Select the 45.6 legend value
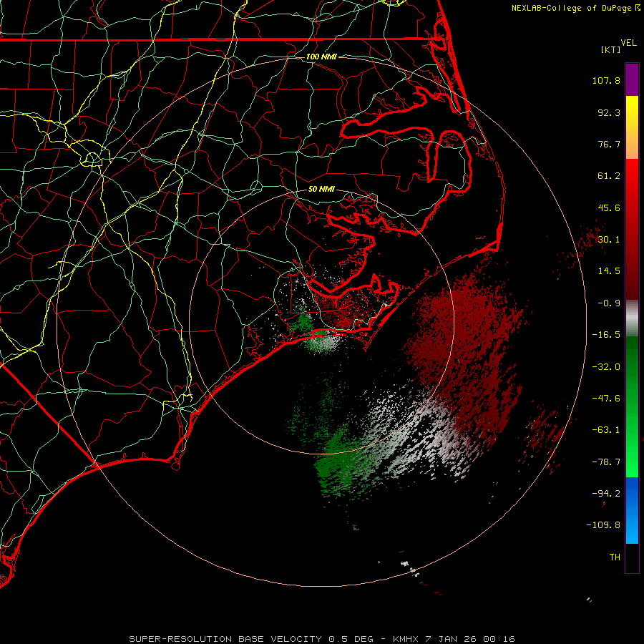644x644 pixels. click(609, 208)
